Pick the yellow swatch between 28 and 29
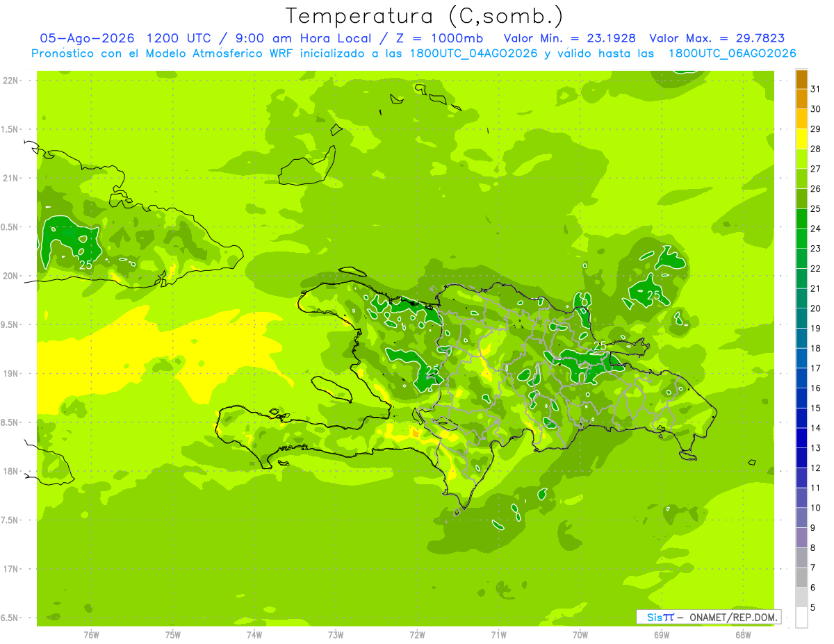The height and width of the screenshot is (644, 834). click(801, 138)
